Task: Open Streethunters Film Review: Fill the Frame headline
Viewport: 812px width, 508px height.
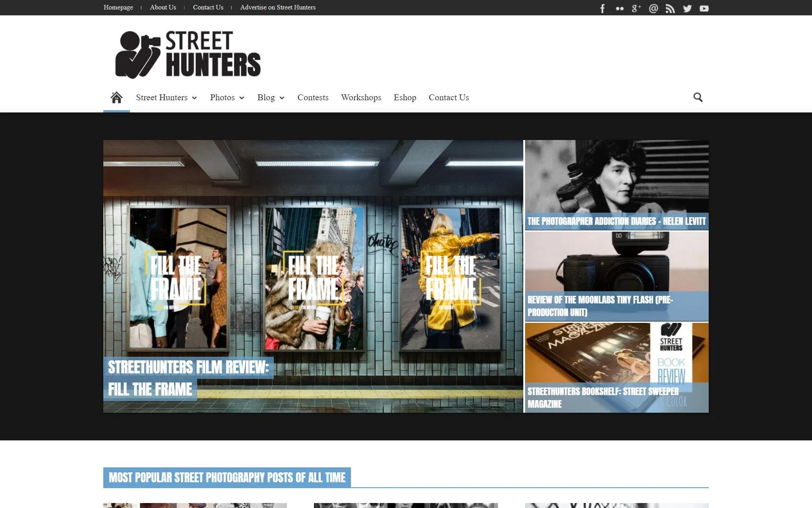Action: (188, 378)
